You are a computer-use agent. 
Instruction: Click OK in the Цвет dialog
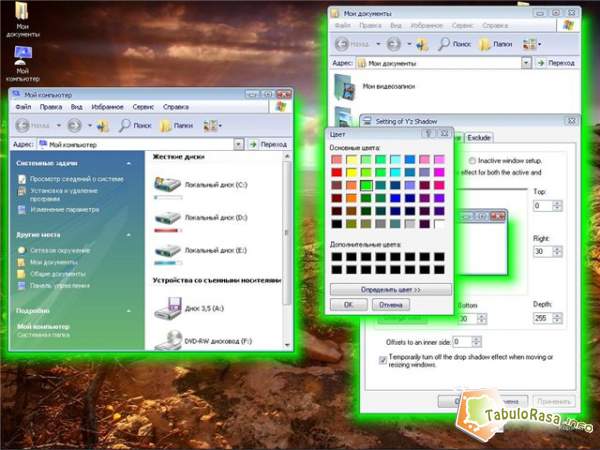pyautogui.click(x=349, y=305)
